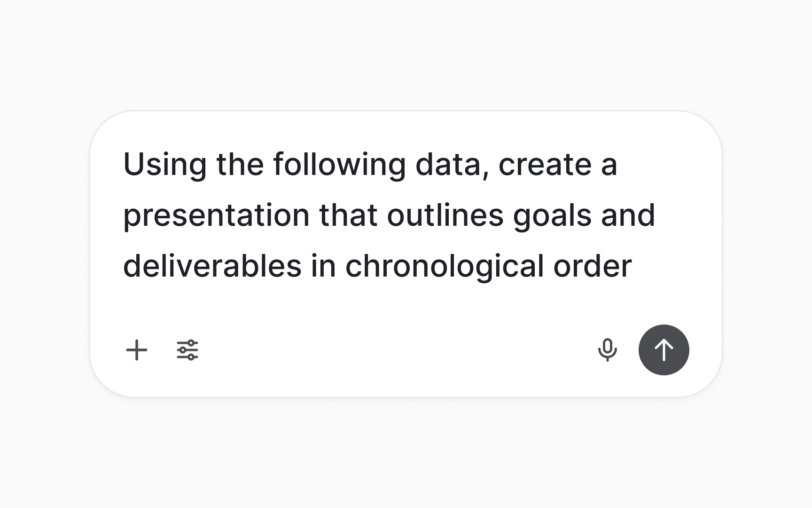Click the word "that" in second line
This screenshot has width=812, height=508.
click(x=348, y=215)
